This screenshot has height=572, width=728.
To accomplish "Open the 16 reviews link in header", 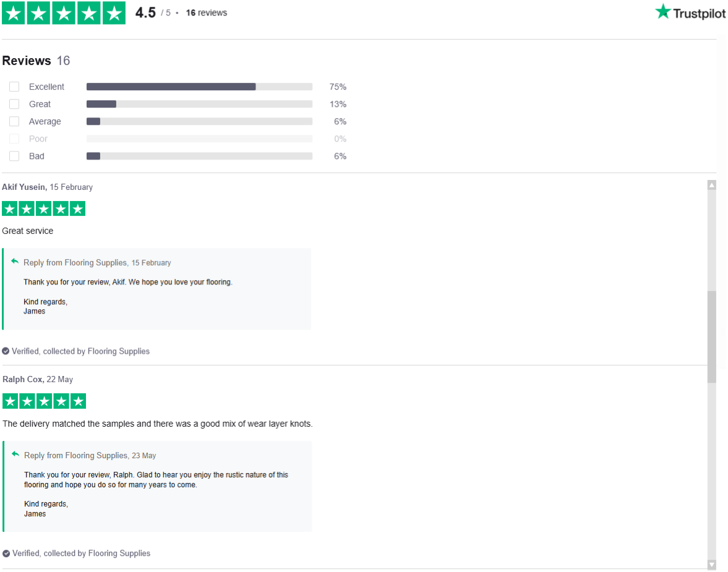I will tap(207, 13).
